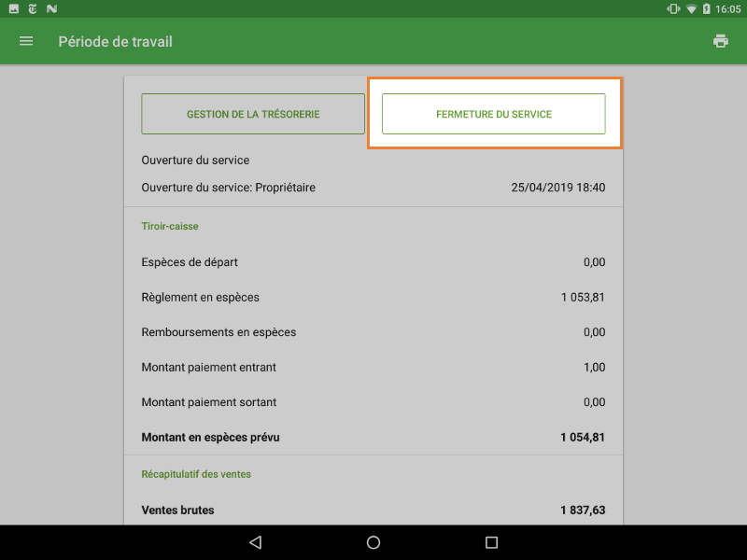Open the recent apps overview button
Screen dimensions: 747x560
(x=491, y=541)
